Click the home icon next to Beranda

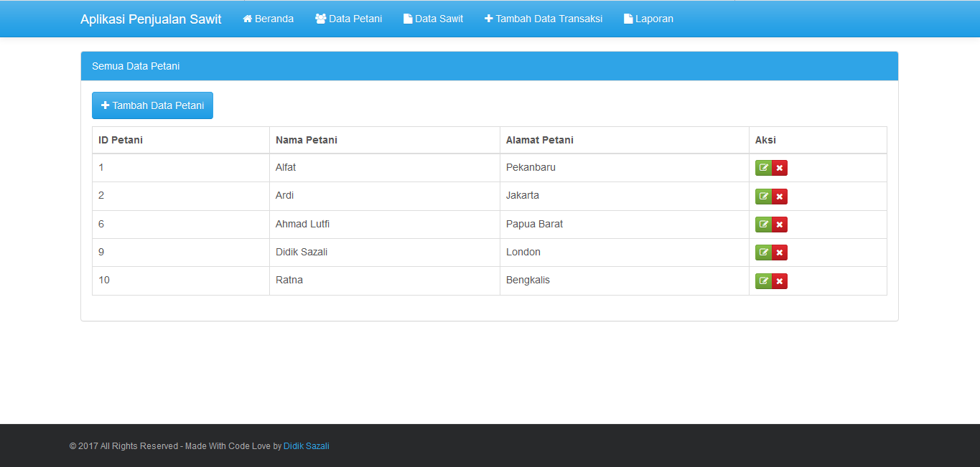coord(247,18)
